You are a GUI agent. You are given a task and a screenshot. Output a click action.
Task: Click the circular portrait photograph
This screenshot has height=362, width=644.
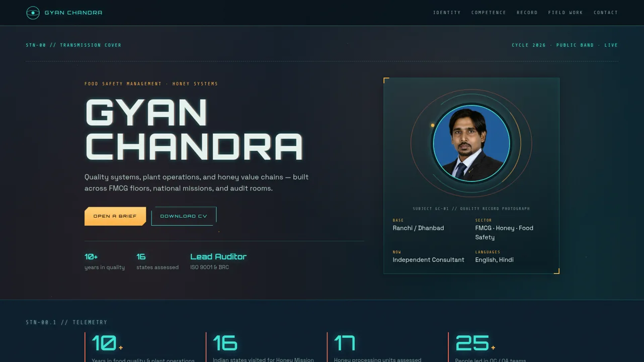pos(471,144)
